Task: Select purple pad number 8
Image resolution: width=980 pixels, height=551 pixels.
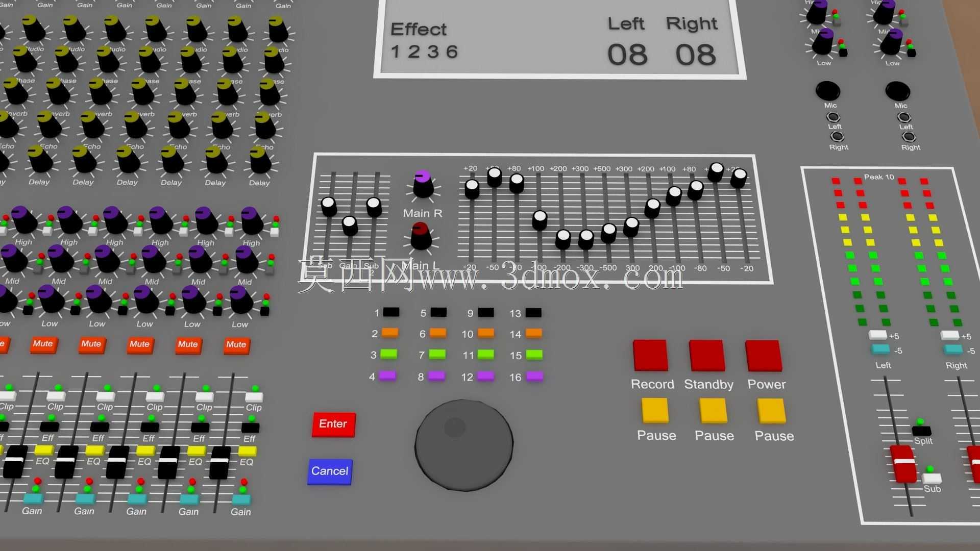Action: [436, 376]
